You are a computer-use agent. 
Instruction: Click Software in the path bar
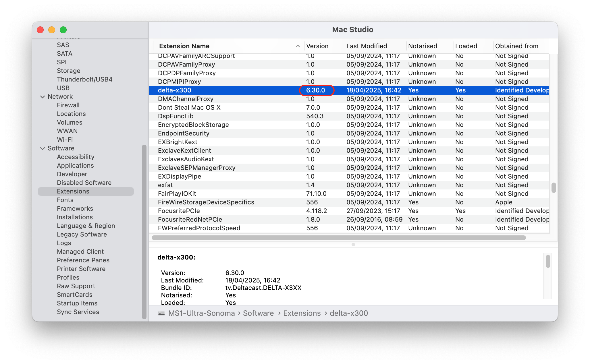pyautogui.click(x=259, y=313)
